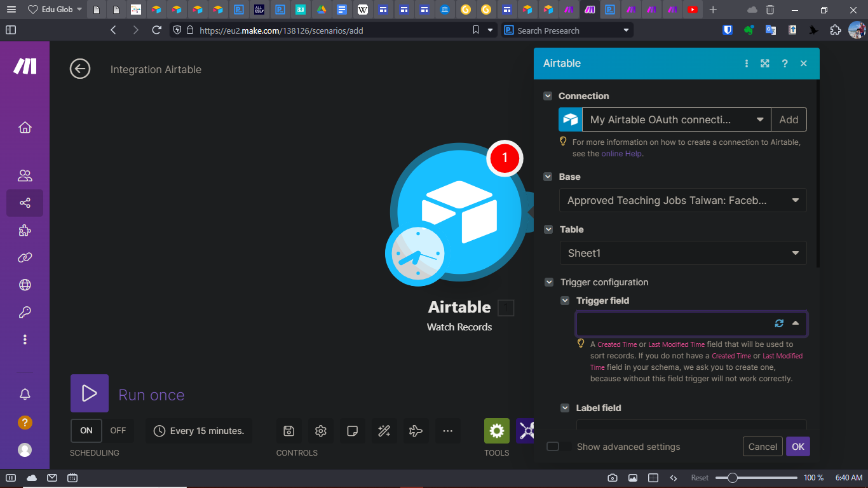The width and height of the screenshot is (868, 488).
Task: Click the OK button to save settings
Action: [797, 446]
